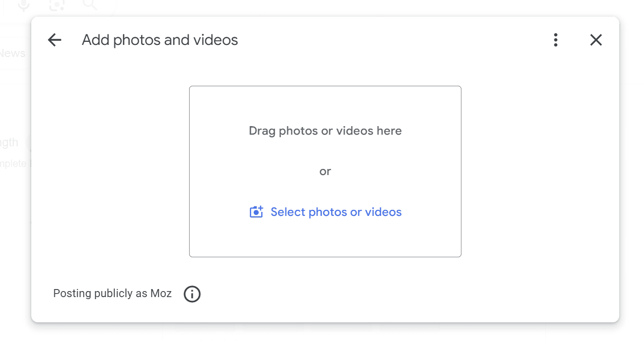The image size is (644, 341).
Task: Click blank dialog area left of upload box
Action: click(111, 172)
